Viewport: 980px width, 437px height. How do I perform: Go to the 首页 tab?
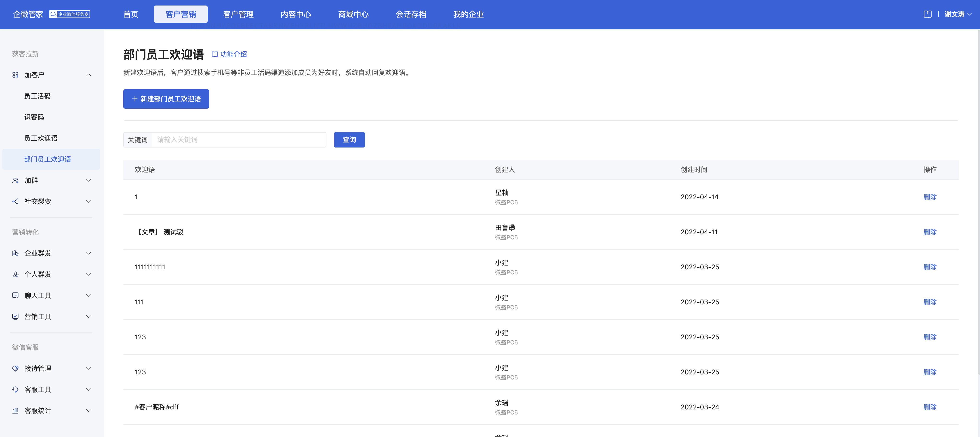click(131, 14)
